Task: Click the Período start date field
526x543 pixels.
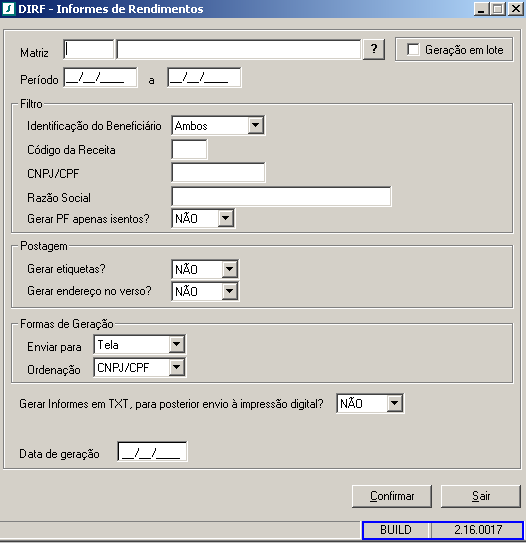Action: pyautogui.click(x=100, y=78)
